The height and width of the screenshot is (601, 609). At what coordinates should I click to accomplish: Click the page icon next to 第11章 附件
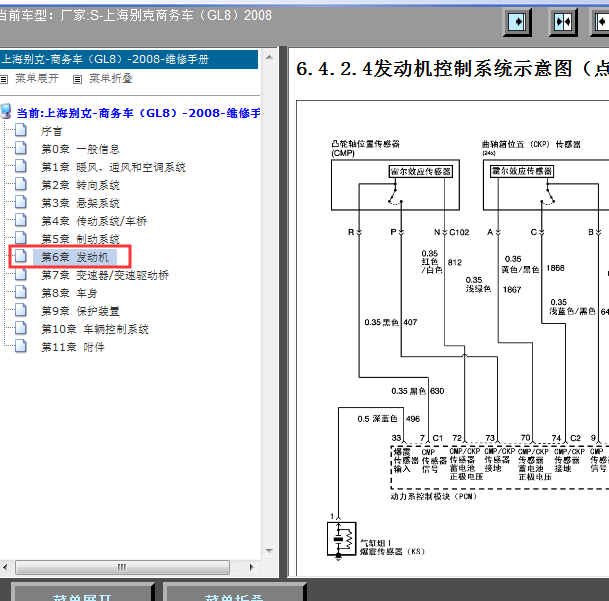(21, 346)
